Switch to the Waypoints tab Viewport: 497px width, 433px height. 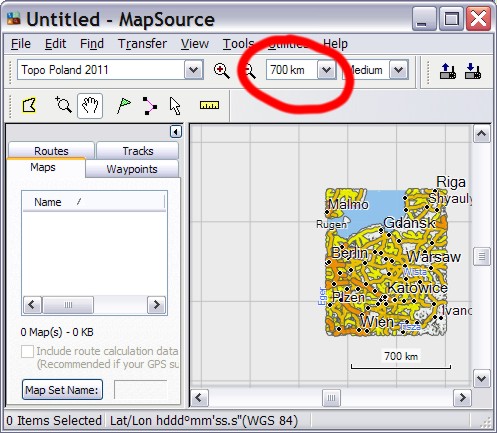tap(132, 169)
